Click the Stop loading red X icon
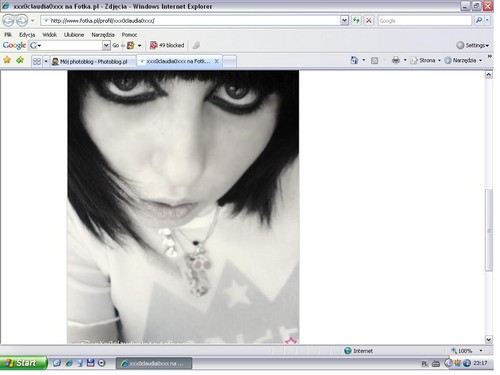 369,21
